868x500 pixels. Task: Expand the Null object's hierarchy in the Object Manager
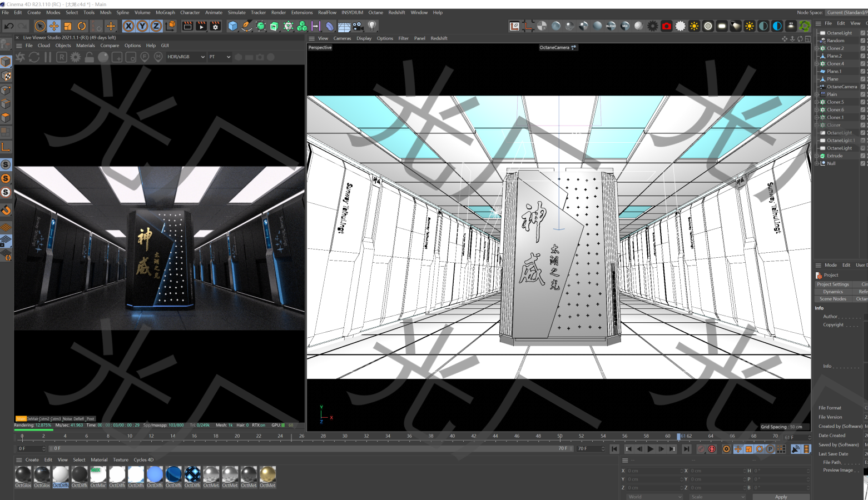(816, 163)
